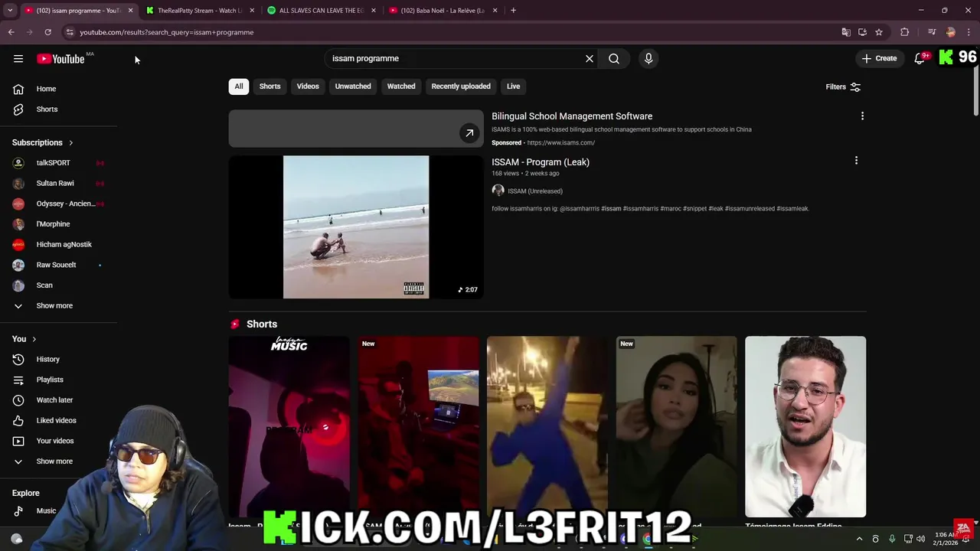Select the Unwatched filter chip
This screenshot has height=551, width=980.
353,86
